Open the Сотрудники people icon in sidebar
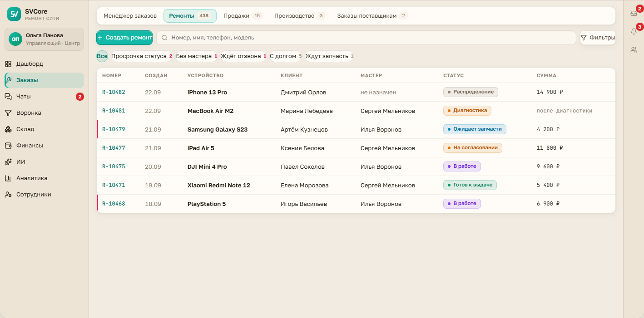Viewport: 644px width, 318px height. (8, 195)
